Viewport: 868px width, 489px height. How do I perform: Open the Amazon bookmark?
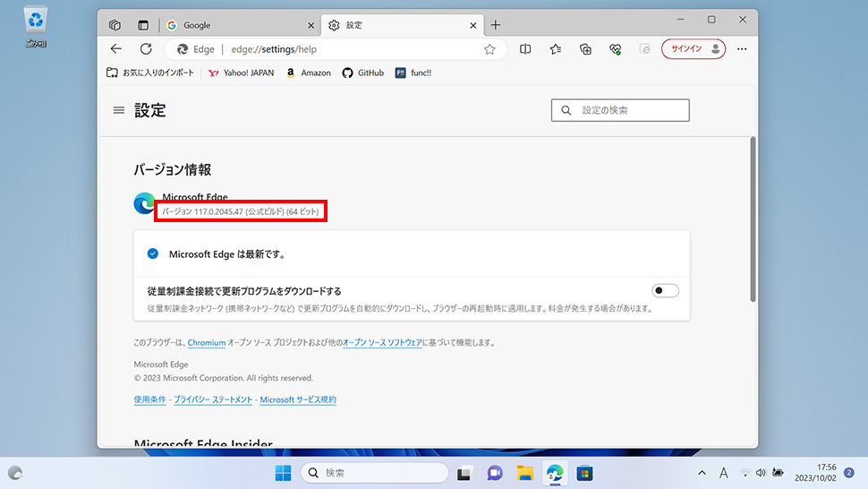(x=309, y=73)
